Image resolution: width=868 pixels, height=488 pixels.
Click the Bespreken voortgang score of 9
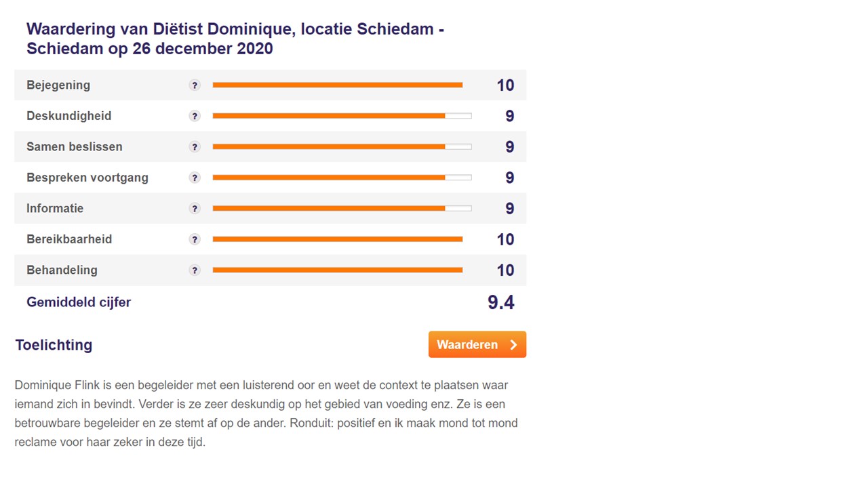(x=510, y=178)
